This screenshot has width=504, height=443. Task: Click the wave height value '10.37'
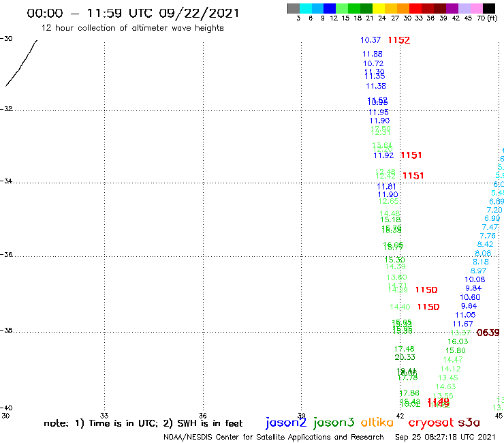(371, 40)
